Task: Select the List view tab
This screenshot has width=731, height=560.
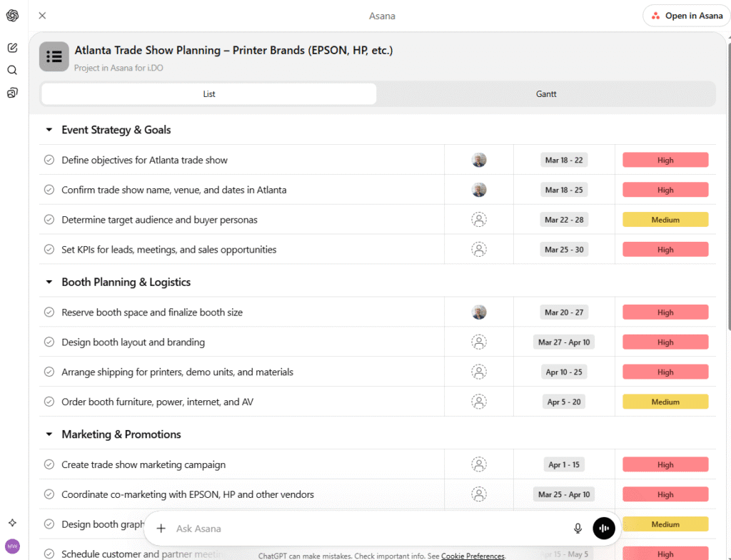Action: click(208, 93)
